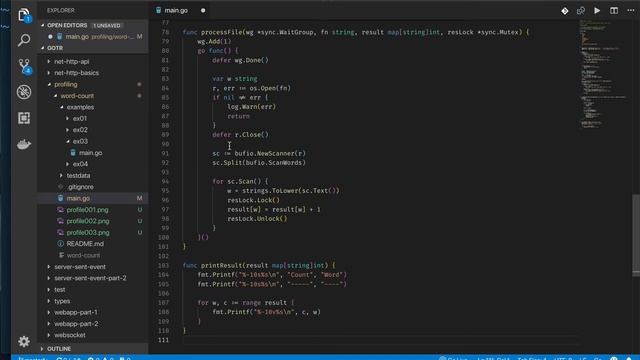640x360 pixels.
Task: Click the info icon beside README.md
Action: pyautogui.click(x=60, y=244)
